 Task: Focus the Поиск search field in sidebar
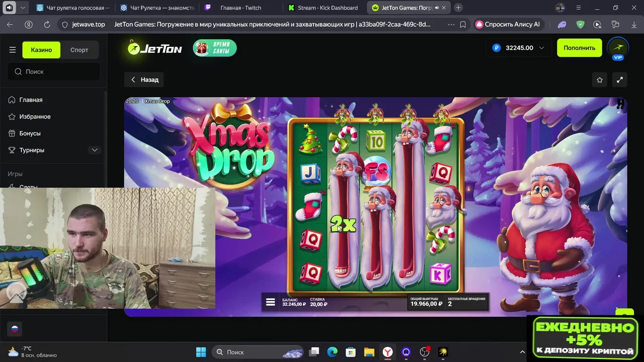tap(54, 71)
